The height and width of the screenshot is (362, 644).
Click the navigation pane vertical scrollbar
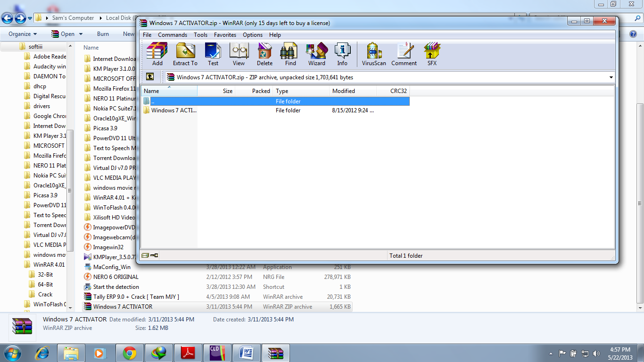pyautogui.click(x=71, y=190)
